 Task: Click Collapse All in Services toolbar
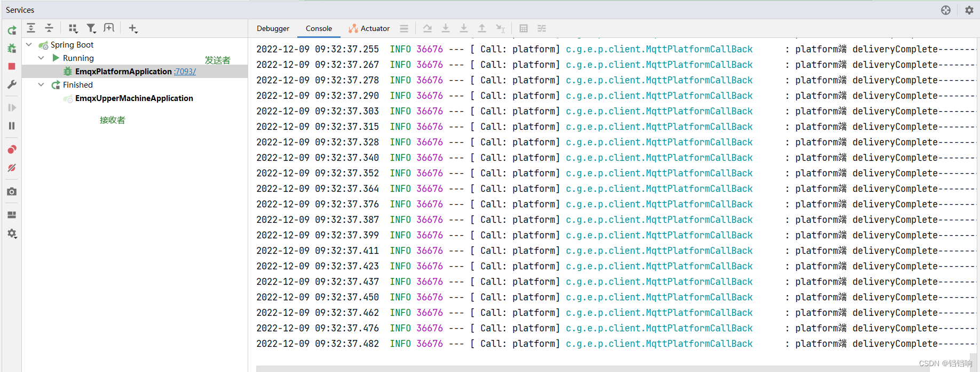49,28
